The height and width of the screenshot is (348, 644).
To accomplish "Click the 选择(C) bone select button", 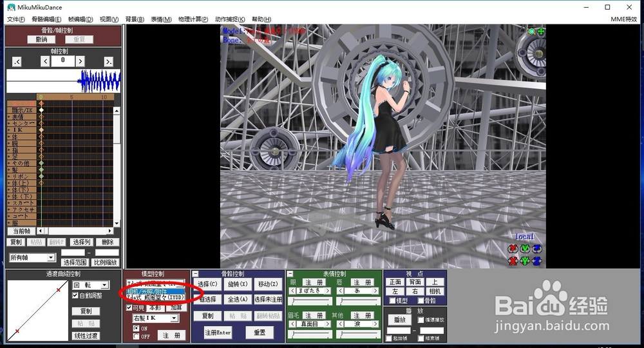I will pyautogui.click(x=207, y=284).
